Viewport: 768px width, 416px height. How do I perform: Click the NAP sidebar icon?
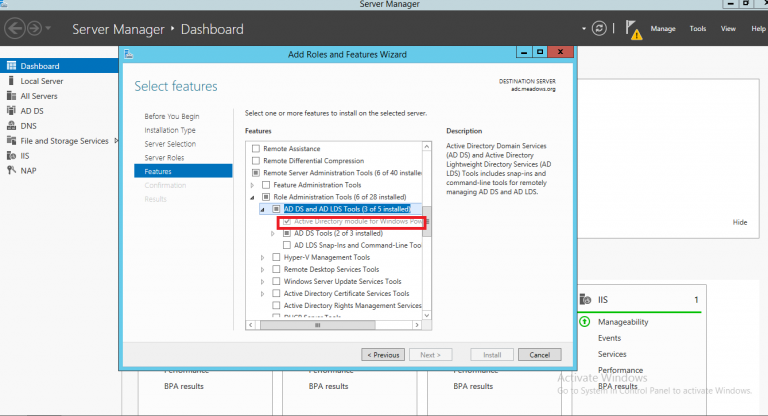point(11,170)
